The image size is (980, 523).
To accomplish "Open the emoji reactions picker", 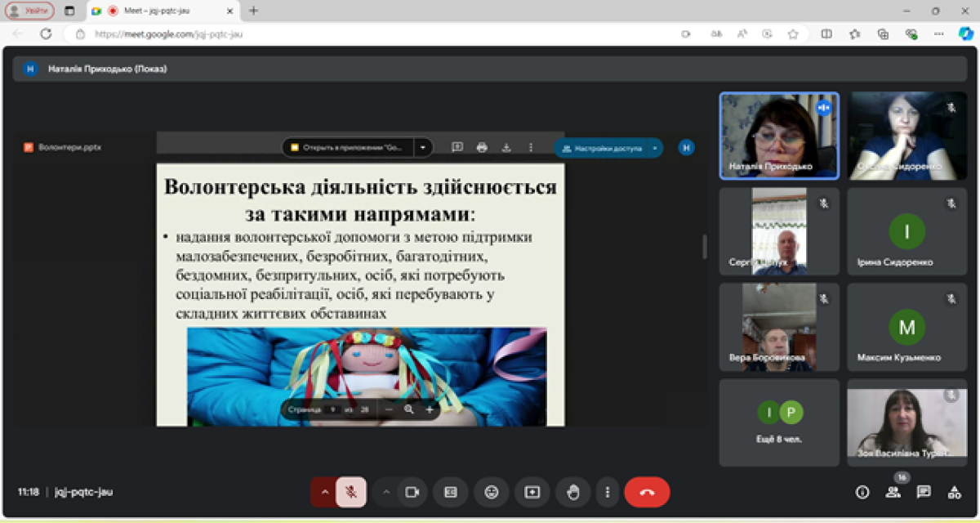I will [x=491, y=492].
